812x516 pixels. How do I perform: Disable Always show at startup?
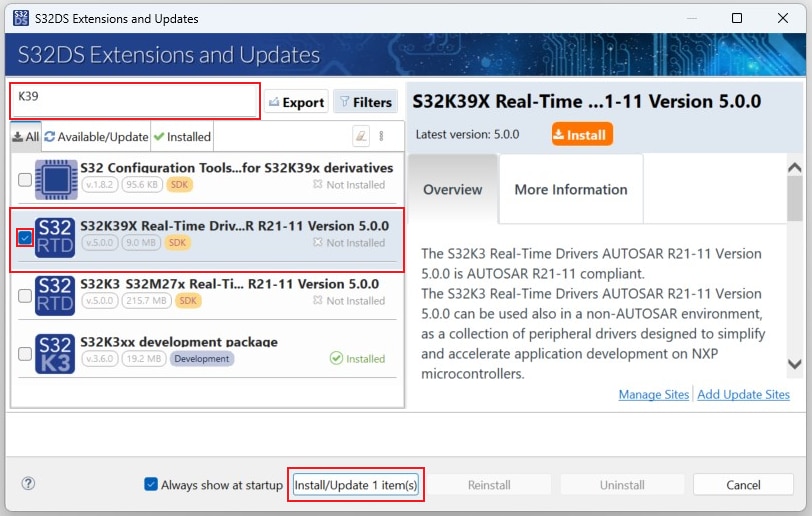click(151, 485)
